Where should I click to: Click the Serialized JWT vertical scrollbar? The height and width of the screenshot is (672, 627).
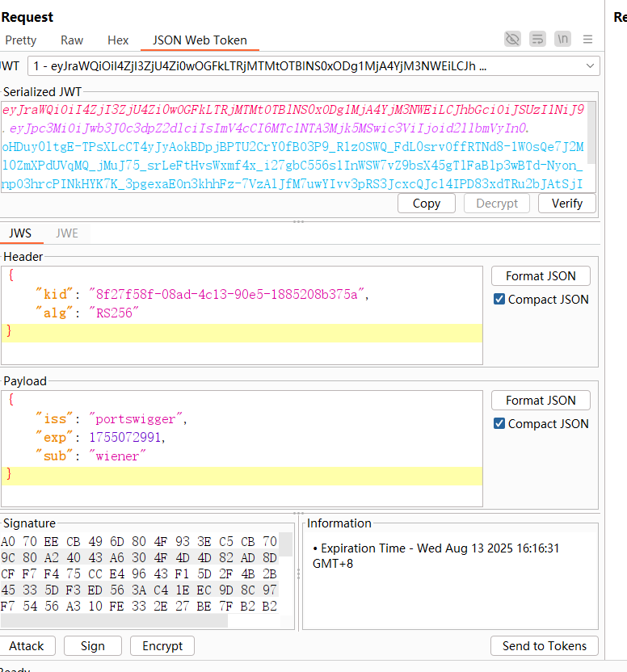click(591, 132)
